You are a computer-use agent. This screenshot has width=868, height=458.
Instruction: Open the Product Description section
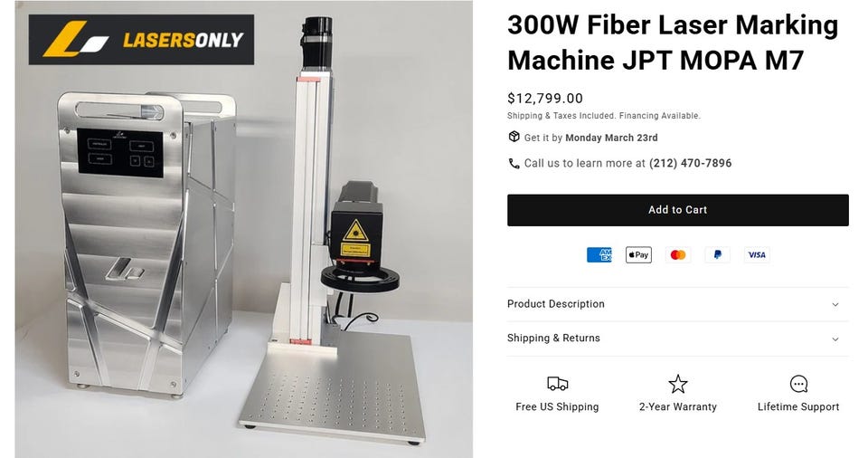pos(677,304)
